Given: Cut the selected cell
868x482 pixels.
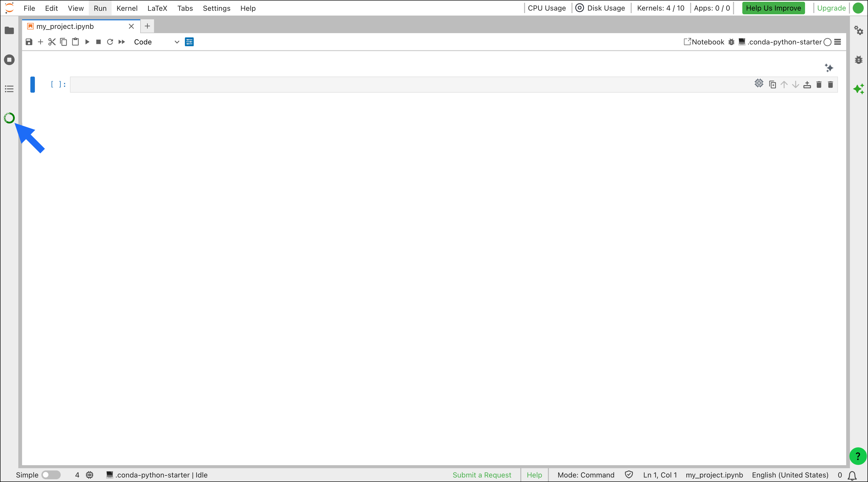Looking at the screenshot, I should pyautogui.click(x=52, y=42).
